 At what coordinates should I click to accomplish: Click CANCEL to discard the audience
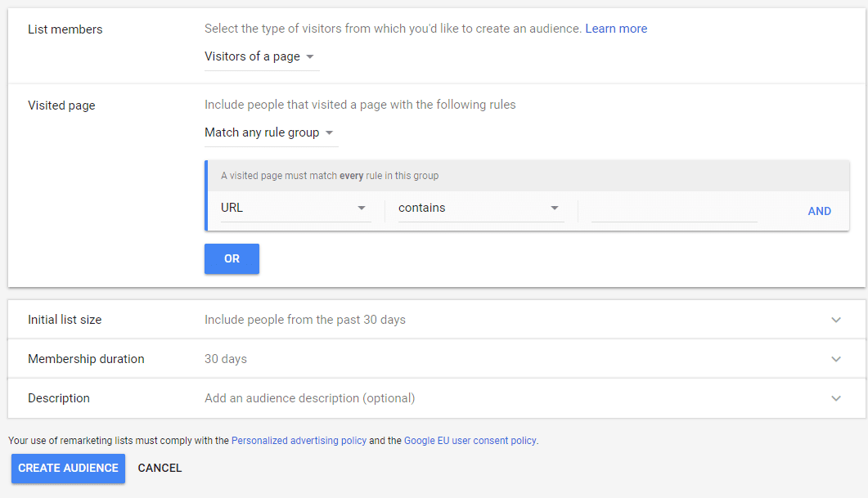click(160, 468)
